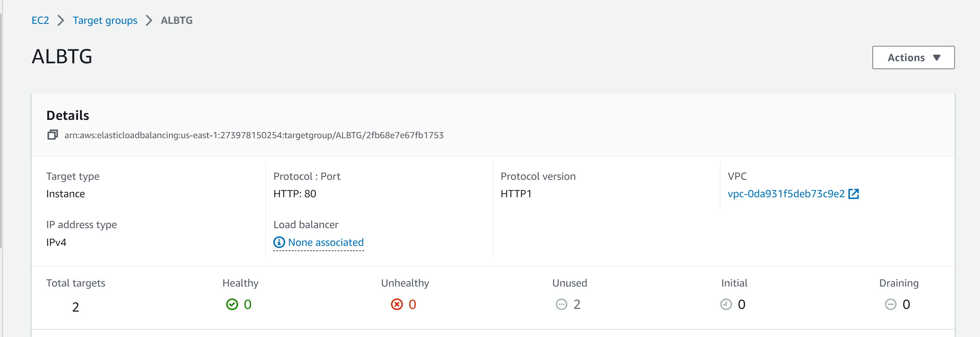Copy the target group ARN icon
The height and width of the screenshot is (337, 980).
[x=53, y=135]
